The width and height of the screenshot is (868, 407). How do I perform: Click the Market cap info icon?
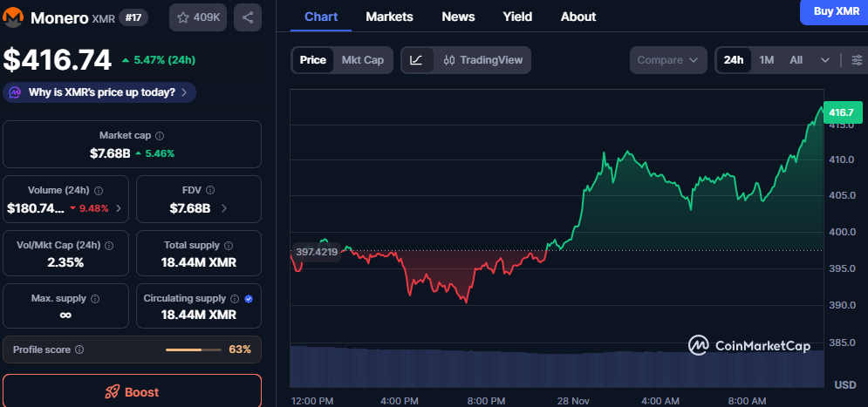(x=160, y=136)
